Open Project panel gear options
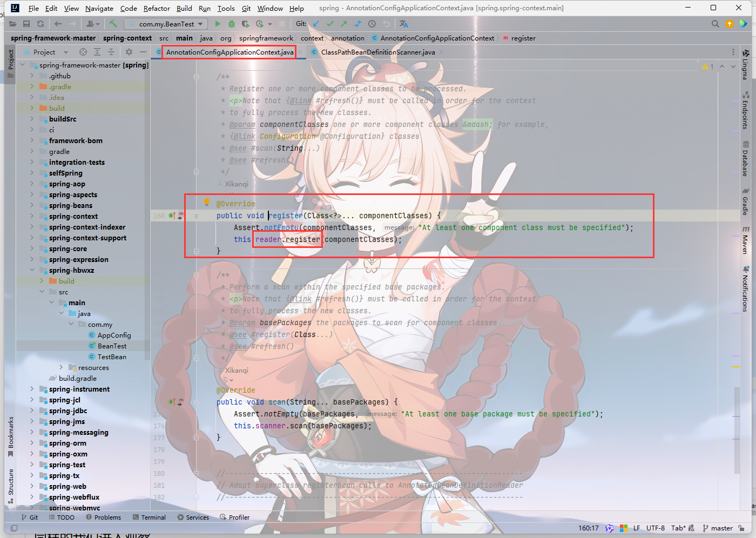Image resolution: width=756 pixels, height=538 pixels. point(129,52)
